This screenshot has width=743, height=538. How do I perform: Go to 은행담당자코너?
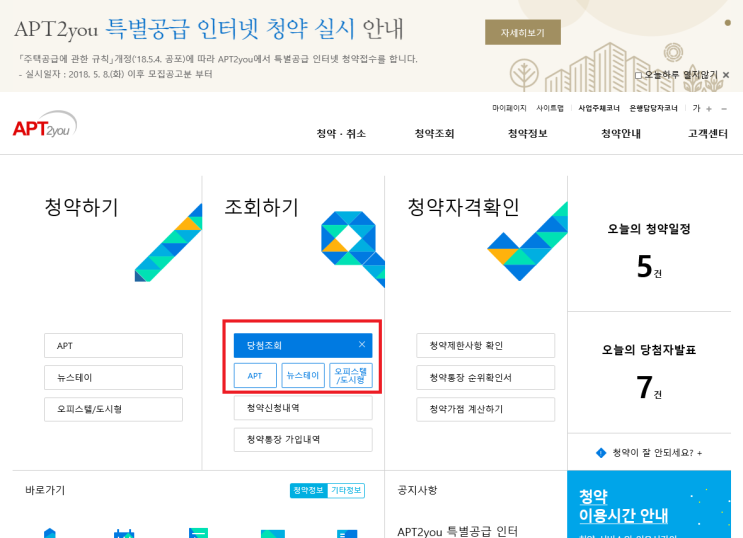[x=653, y=108]
